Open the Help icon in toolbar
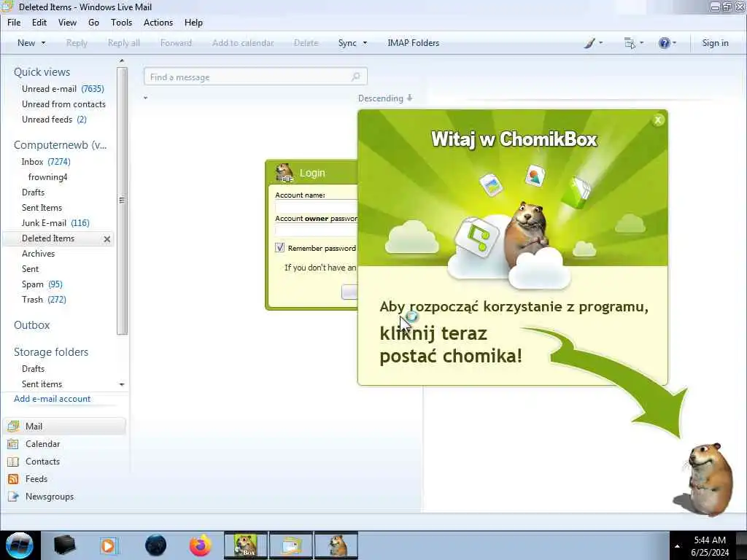This screenshot has height=560, width=747. click(x=664, y=43)
